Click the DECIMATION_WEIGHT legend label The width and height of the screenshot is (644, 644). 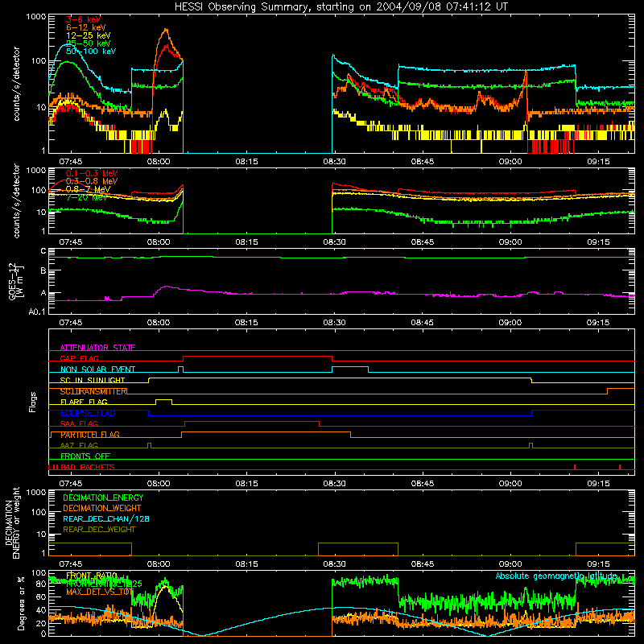pyautogui.click(x=102, y=508)
